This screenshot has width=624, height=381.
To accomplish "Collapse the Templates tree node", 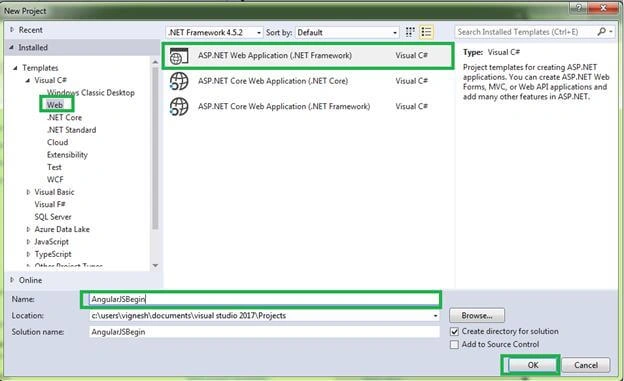I will (x=15, y=68).
